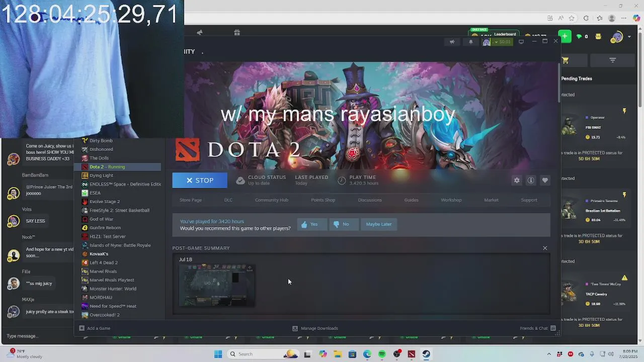Open the filter icon on trading site
This screenshot has width=644, height=362.
[x=612, y=60]
